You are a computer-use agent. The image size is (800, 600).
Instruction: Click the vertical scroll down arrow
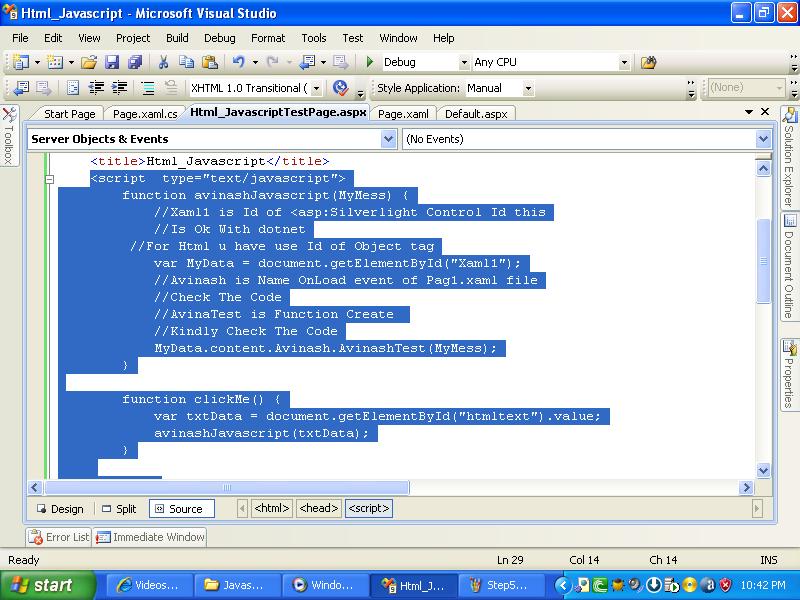pyautogui.click(x=763, y=470)
